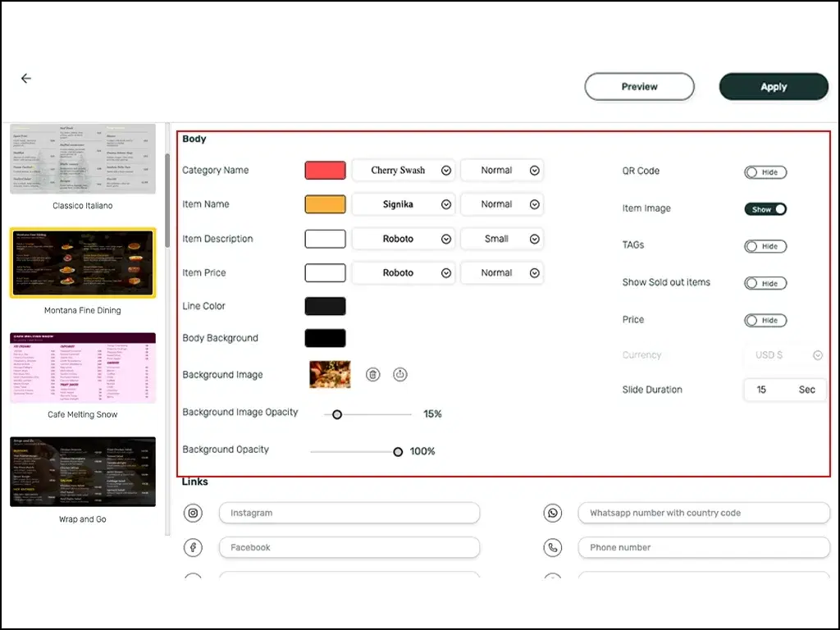The width and height of the screenshot is (840, 630).
Task: Click the WhatsApp icon in the Links section
Action: (552, 513)
